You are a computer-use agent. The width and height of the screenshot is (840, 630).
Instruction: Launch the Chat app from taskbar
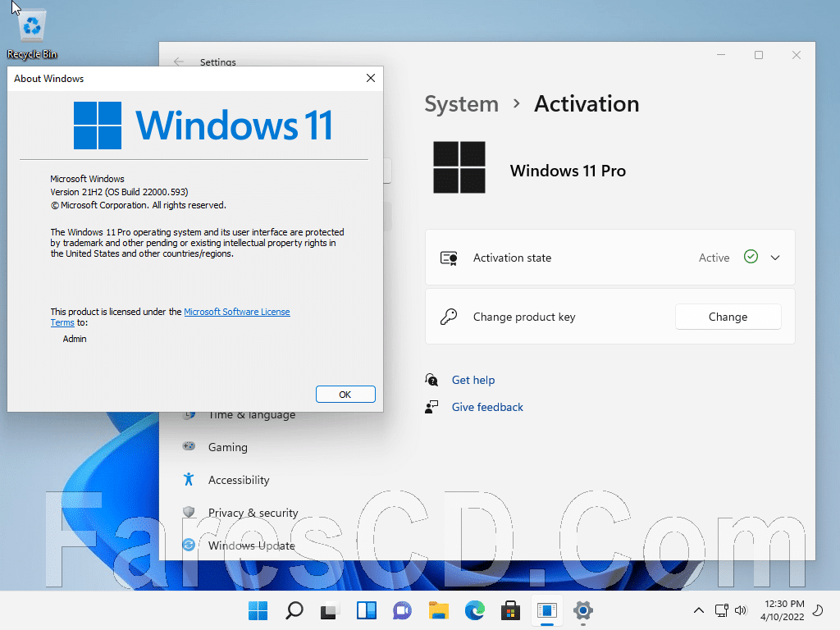(x=402, y=610)
